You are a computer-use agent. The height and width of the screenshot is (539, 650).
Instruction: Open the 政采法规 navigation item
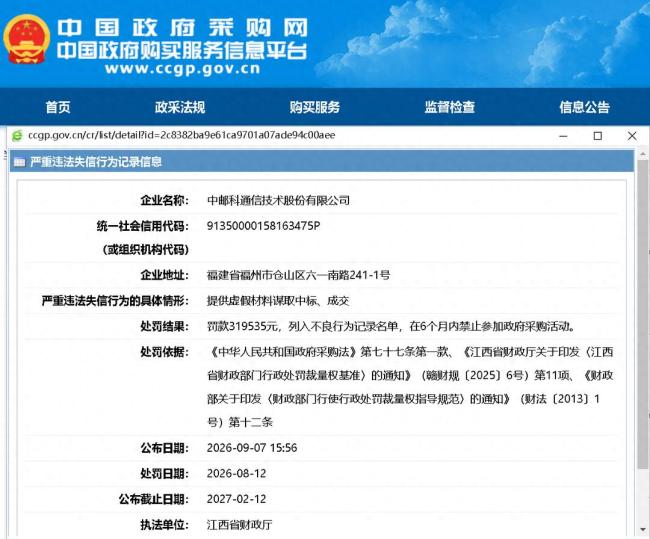pos(180,107)
